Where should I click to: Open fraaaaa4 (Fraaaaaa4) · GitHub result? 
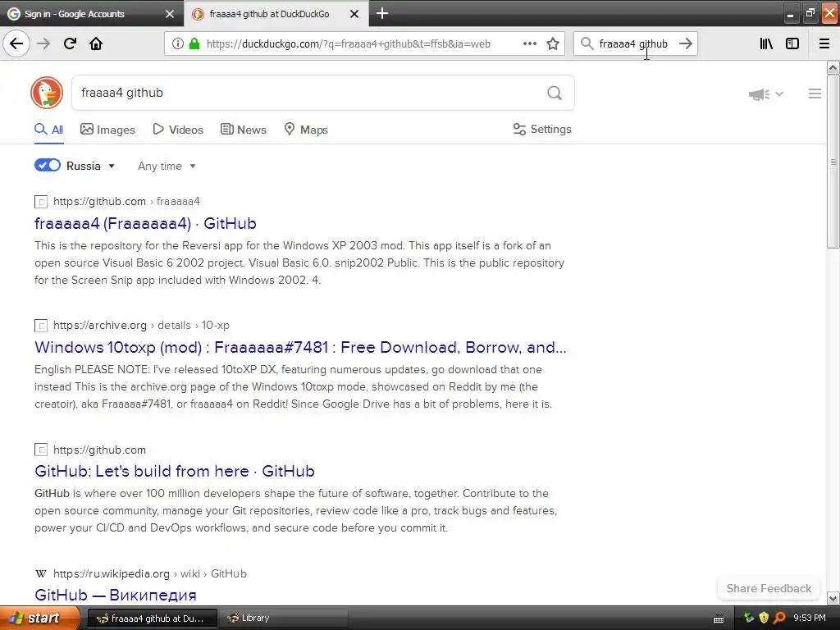click(x=145, y=223)
